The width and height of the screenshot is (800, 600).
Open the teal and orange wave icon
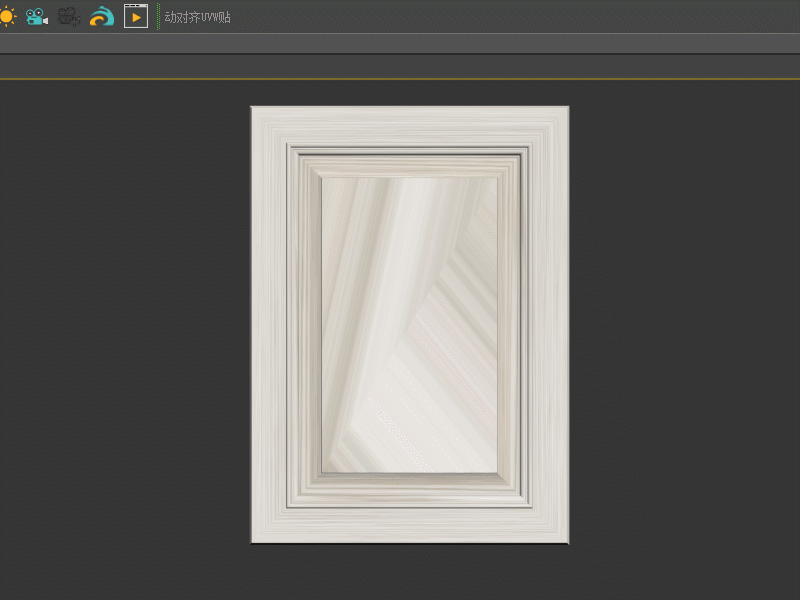[102, 16]
